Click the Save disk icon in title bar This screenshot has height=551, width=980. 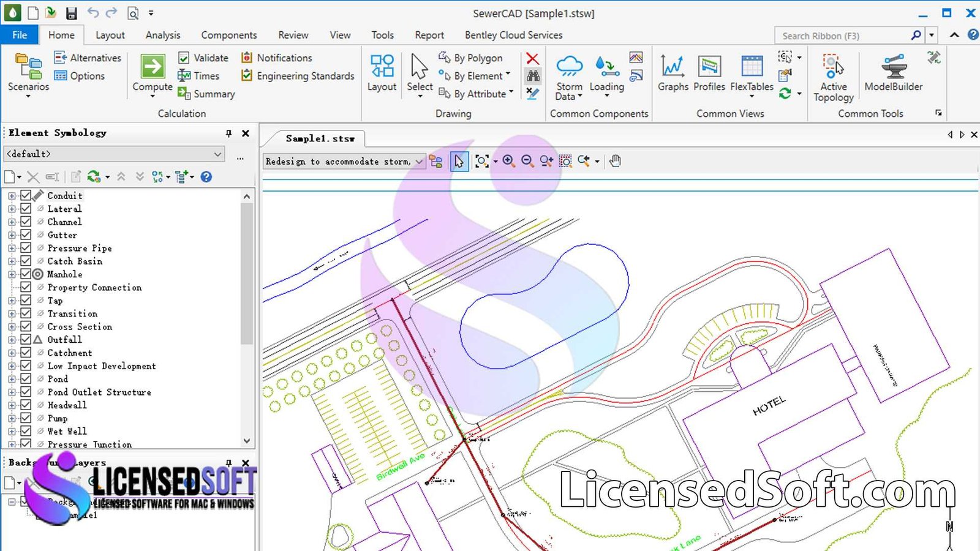tap(72, 13)
